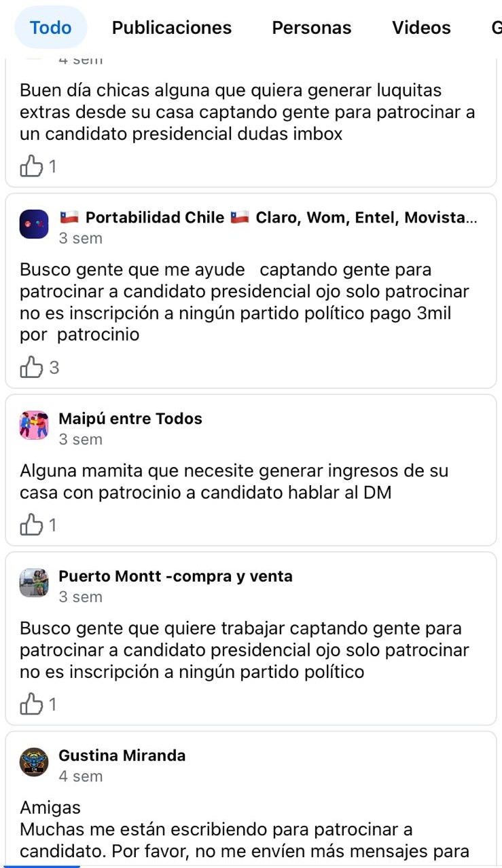The height and width of the screenshot is (868, 502).
Task: Like the Maipú entre Todos post
Action: [31, 525]
